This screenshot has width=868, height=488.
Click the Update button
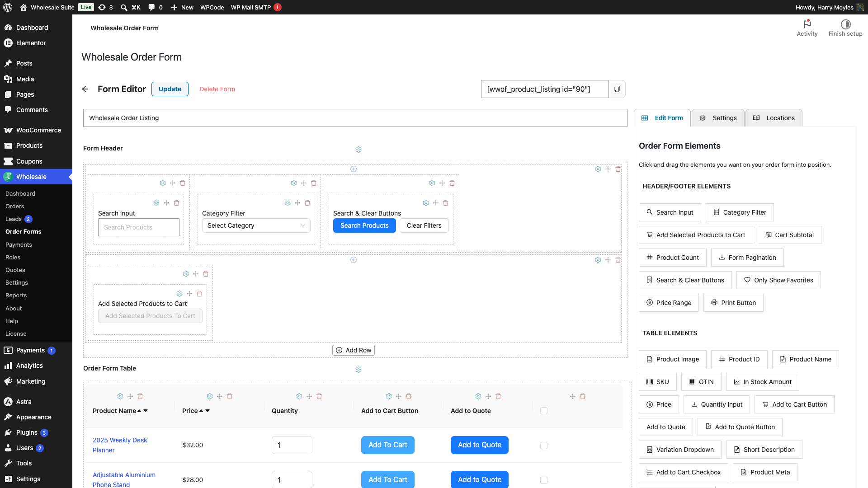pos(170,89)
